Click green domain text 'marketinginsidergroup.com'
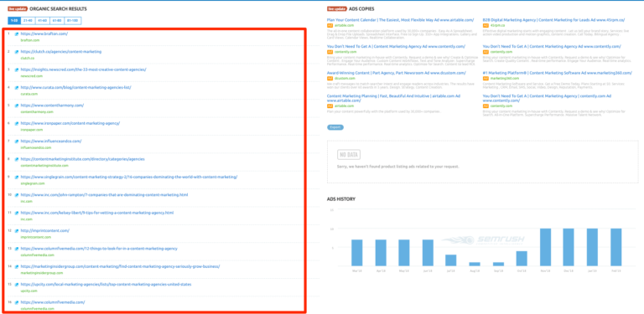Screen dimensions: 644x314 [x=42, y=273]
